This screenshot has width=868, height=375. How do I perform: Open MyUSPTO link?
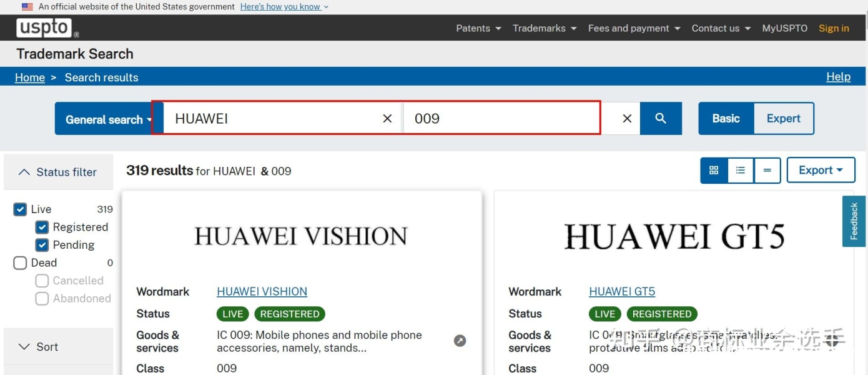[784, 28]
